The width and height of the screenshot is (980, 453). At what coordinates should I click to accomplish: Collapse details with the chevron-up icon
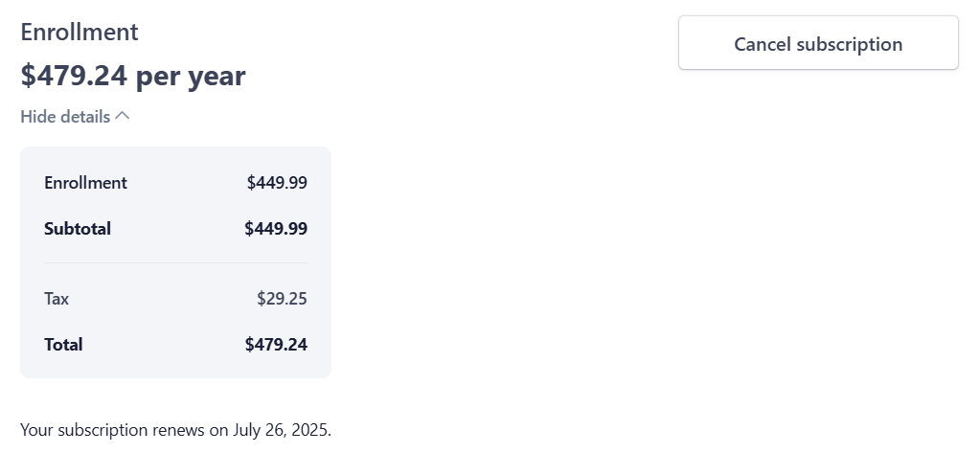pyautogui.click(x=123, y=116)
